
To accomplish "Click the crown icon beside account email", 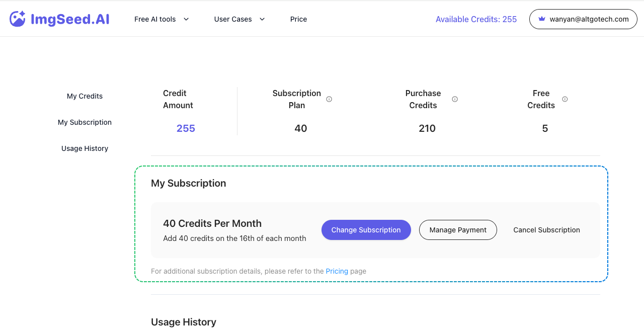I will tap(542, 19).
